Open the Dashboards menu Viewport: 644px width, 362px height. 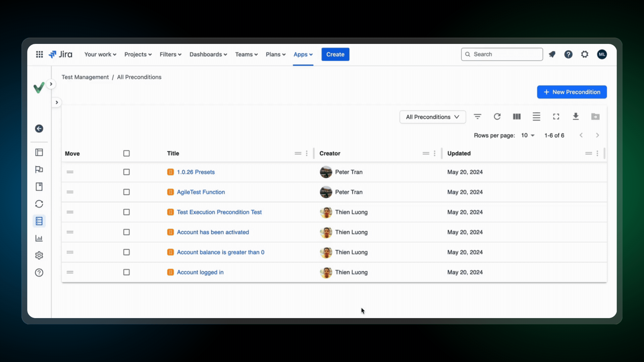[208, 54]
